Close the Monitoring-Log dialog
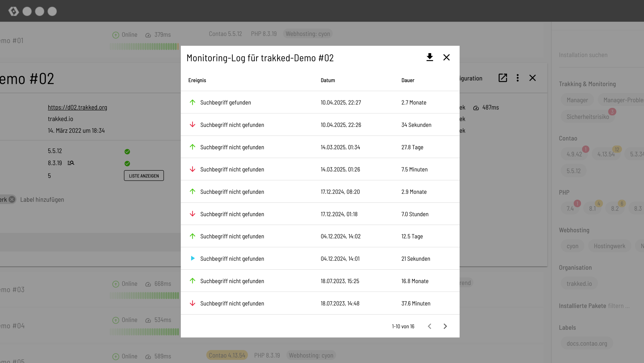 pyautogui.click(x=446, y=57)
